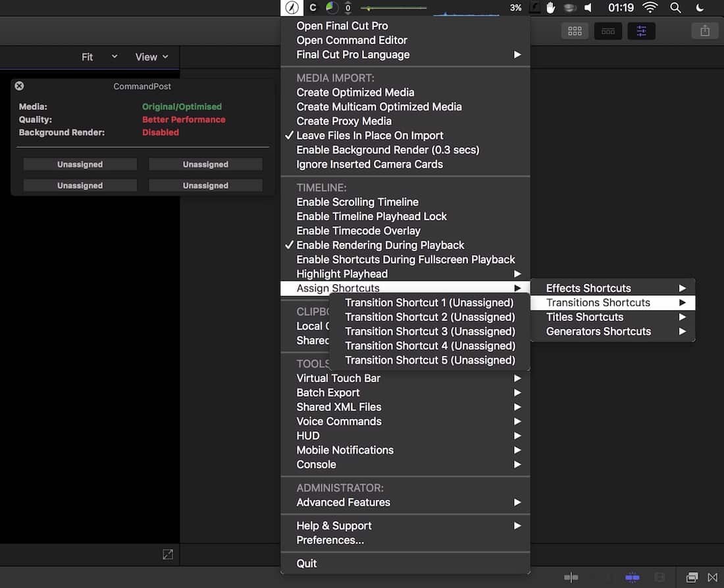Click the letter C menu bar icon
Image resolution: width=724 pixels, height=588 pixels.
click(313, 8)
